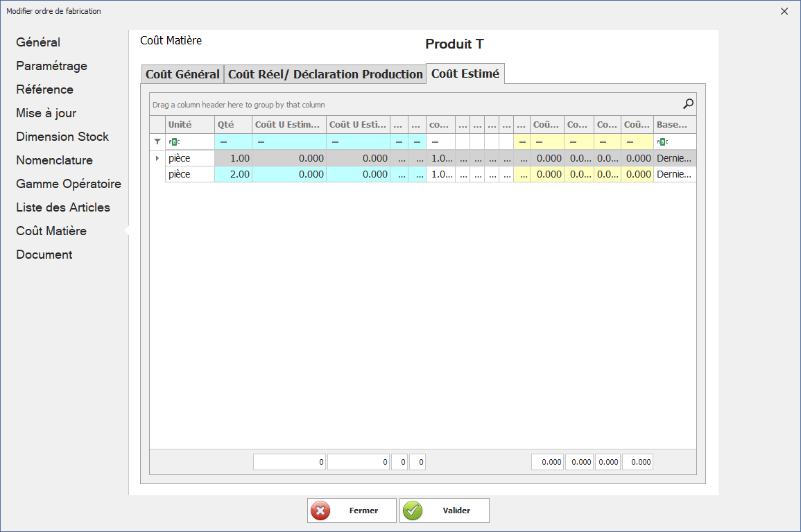
Task: Open the Coût Réel/ Déclaration Production tab
Action: (325, 74)
